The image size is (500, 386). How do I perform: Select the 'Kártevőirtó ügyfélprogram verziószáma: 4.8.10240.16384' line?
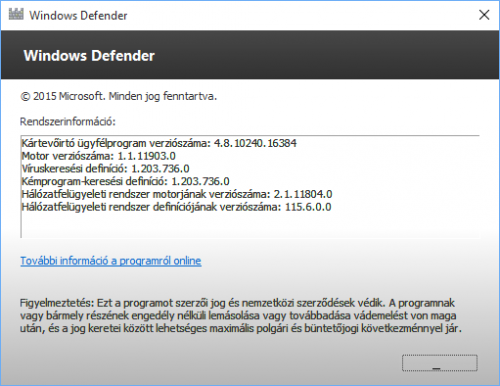point(159,143)
